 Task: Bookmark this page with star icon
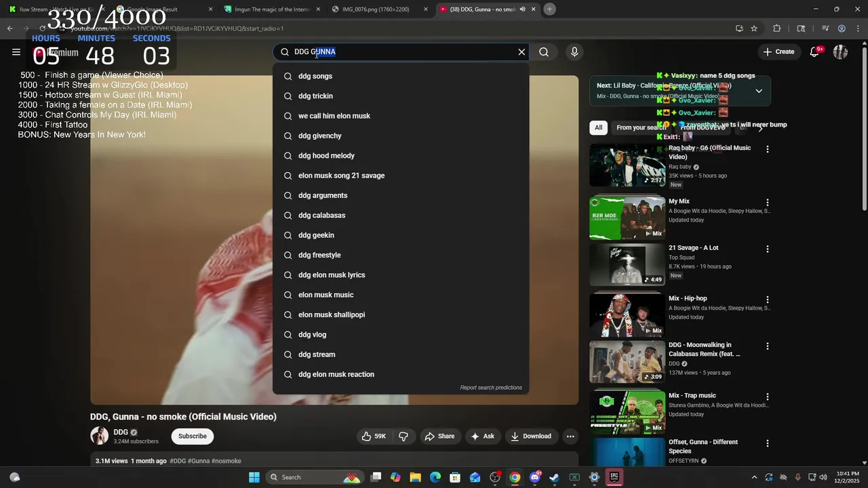pyautogui.click(x=754, y=28)
